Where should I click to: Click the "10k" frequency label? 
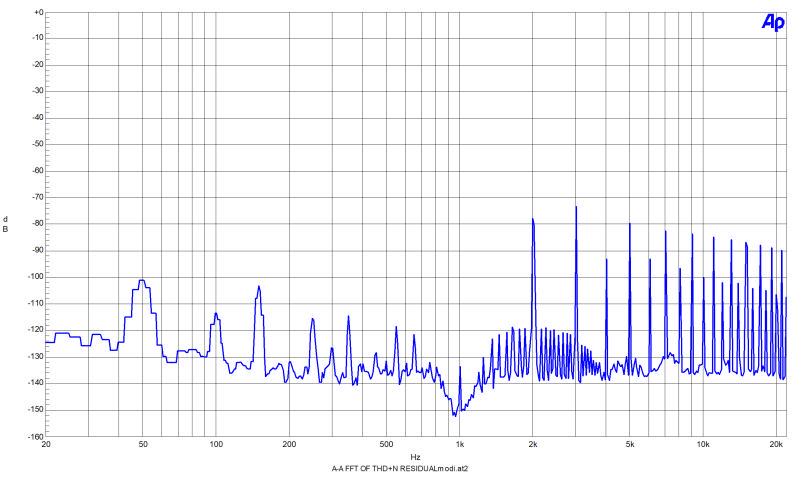click(x=703, y=444)
